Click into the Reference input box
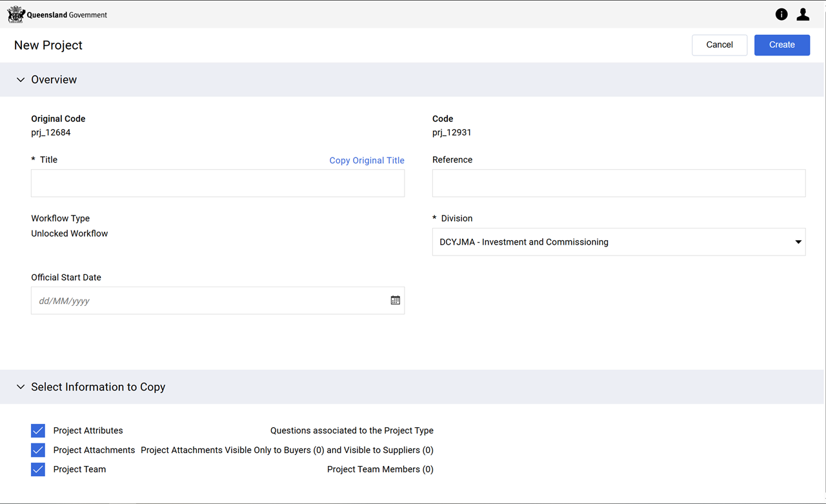The height and width of the screenshot is (504, 826). coord(618,183)
